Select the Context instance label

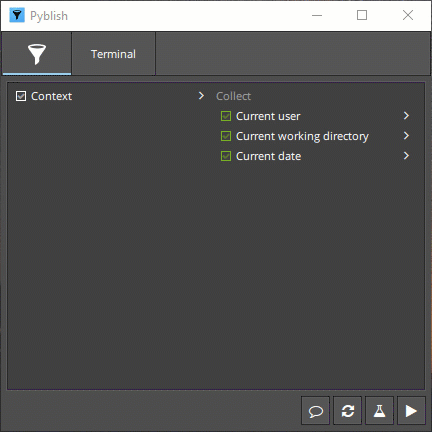[x=51, y=96]
